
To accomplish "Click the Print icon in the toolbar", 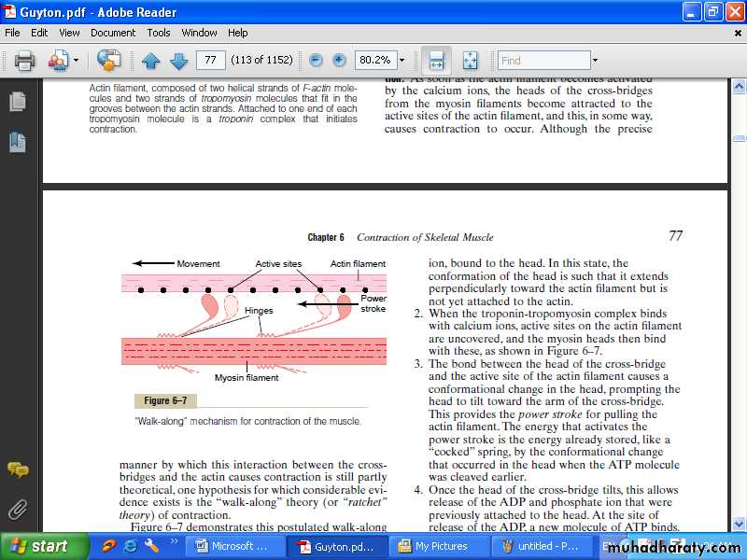I will [24, 61].
